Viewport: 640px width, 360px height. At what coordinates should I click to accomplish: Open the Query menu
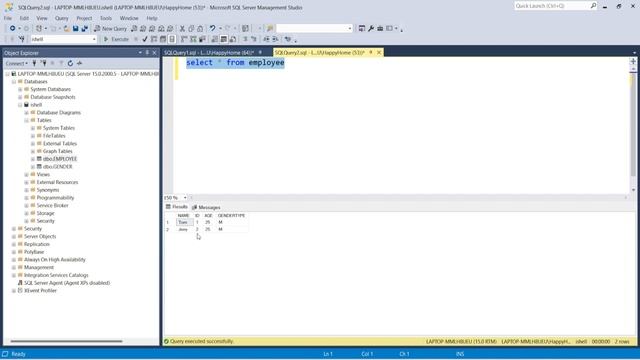pyautogui.click(x=62, y=18)
